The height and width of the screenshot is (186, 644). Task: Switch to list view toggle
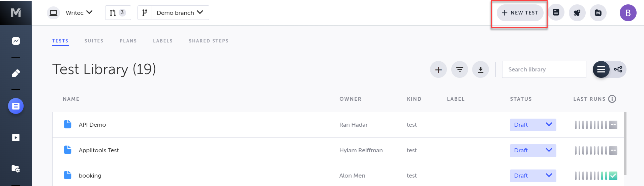click(601, 70)
